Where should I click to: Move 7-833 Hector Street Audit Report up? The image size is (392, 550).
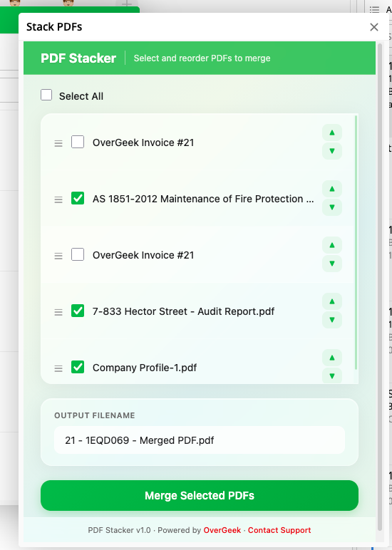[x=332, y=301]
